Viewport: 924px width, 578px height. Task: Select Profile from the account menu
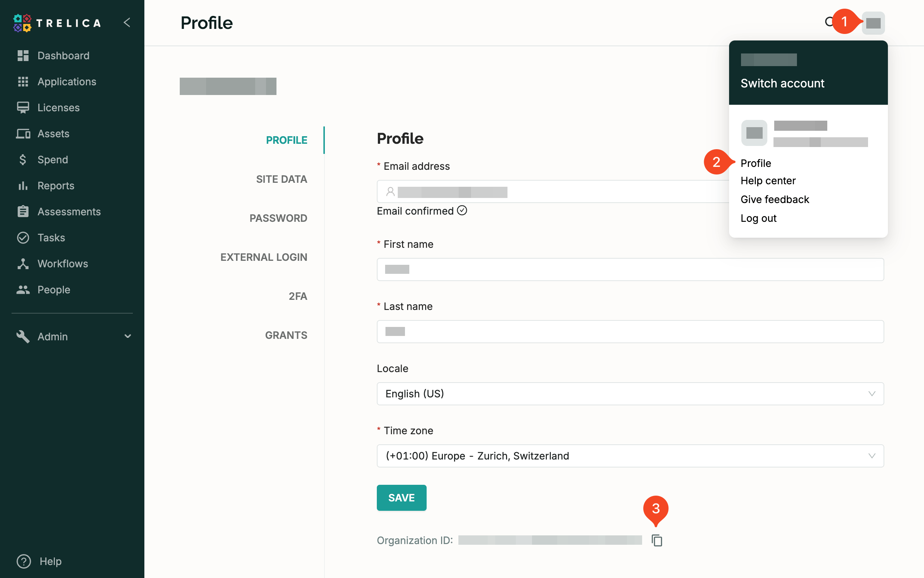[x=755, y=163]
